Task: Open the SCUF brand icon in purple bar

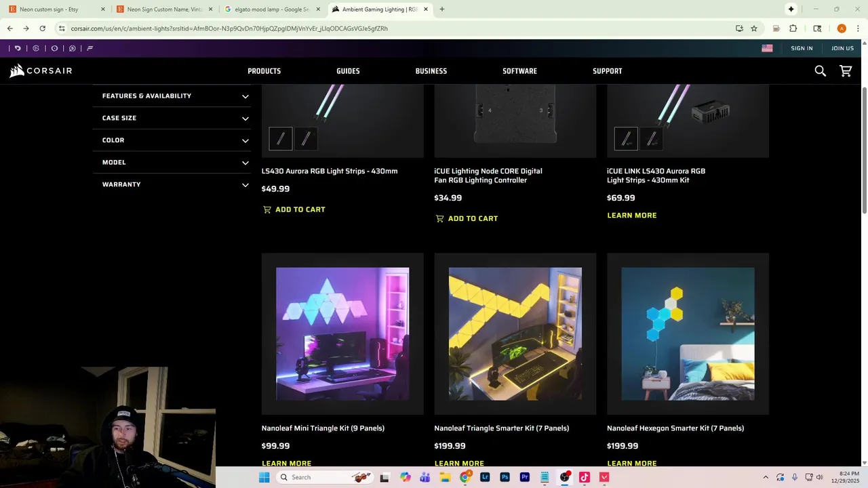Action: (72, 48)
